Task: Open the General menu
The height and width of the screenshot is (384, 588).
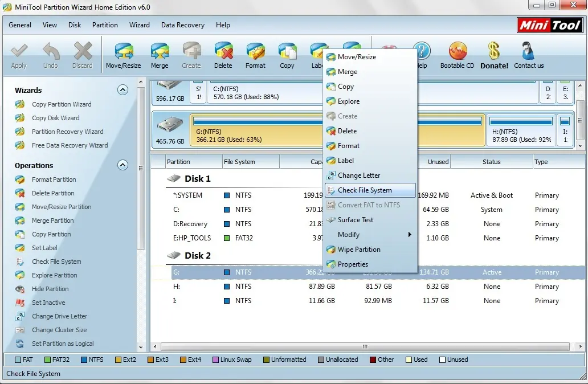Action: tap(20, 25)
